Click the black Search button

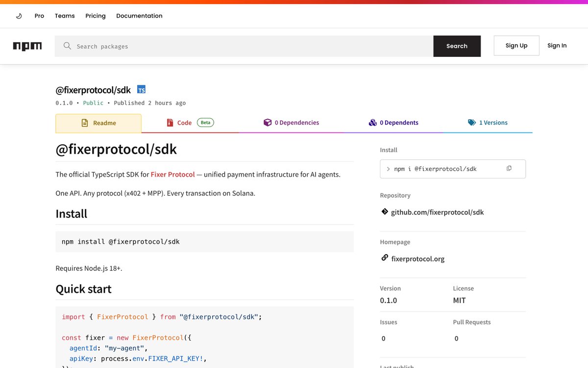(457, 46)
